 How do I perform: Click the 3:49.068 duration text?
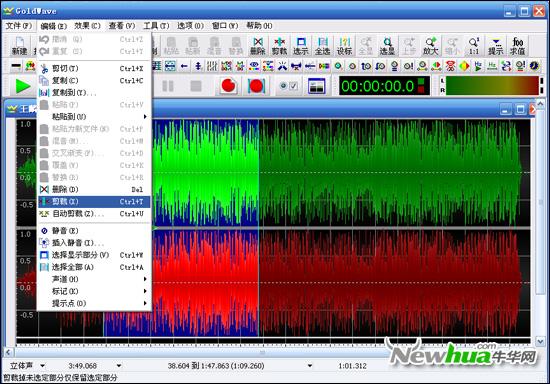[82, 366]
